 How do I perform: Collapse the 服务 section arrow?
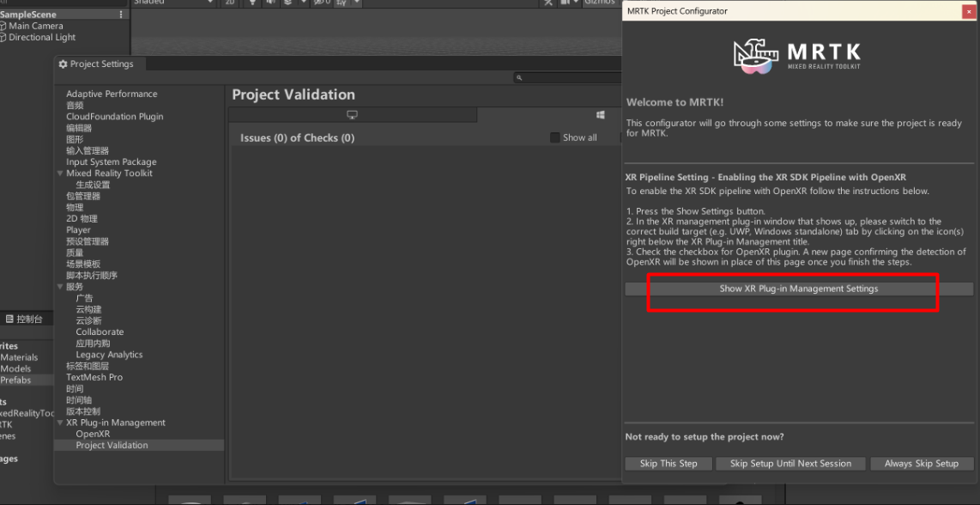click(x=60, y=287)
